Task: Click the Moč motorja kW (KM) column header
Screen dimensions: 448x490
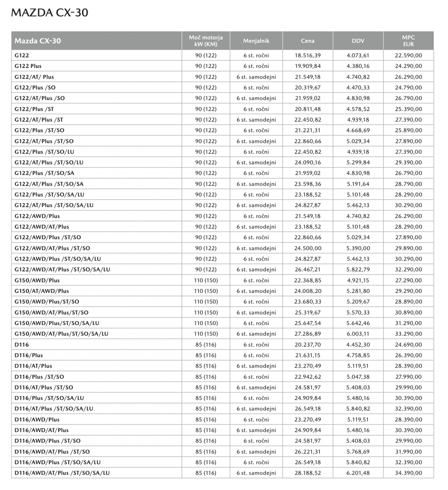Action: 206,41
